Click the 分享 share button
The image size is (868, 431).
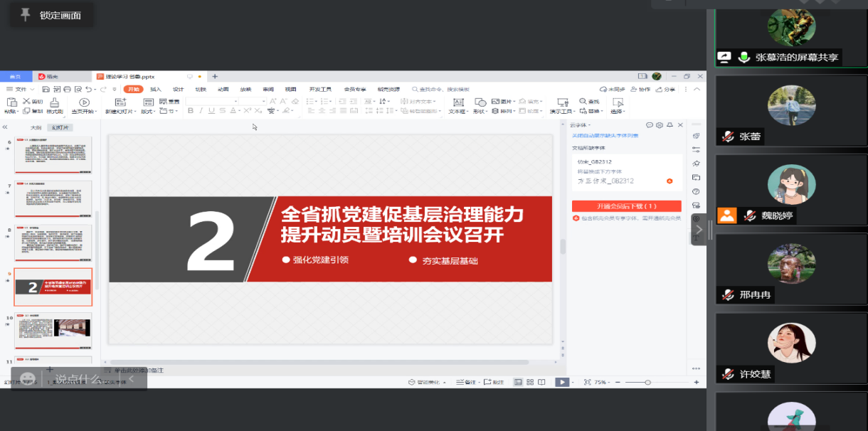(x=665, y=89)
